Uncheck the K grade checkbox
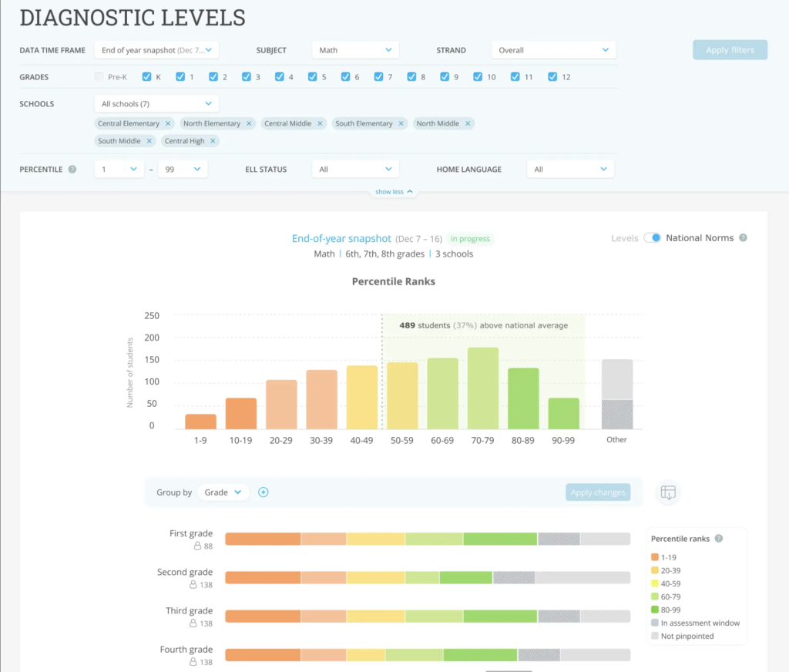 (x=147, y=76)
